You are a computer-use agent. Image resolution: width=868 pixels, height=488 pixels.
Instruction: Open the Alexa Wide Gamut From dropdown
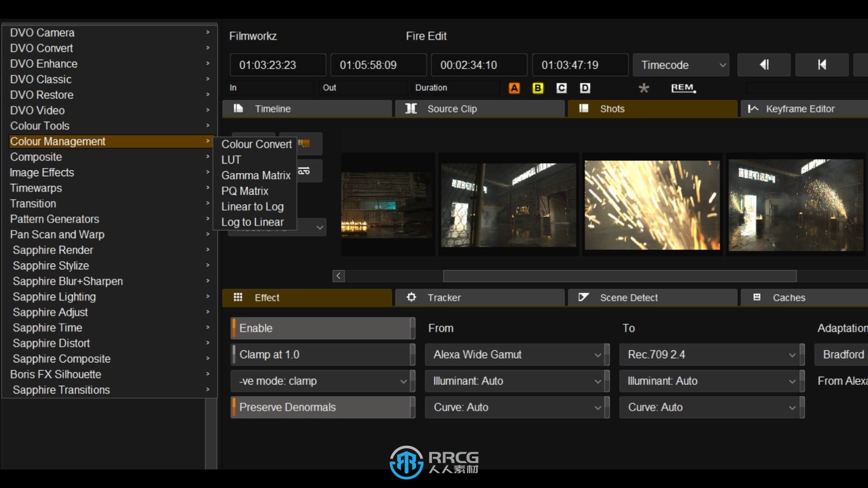(517, 355)
